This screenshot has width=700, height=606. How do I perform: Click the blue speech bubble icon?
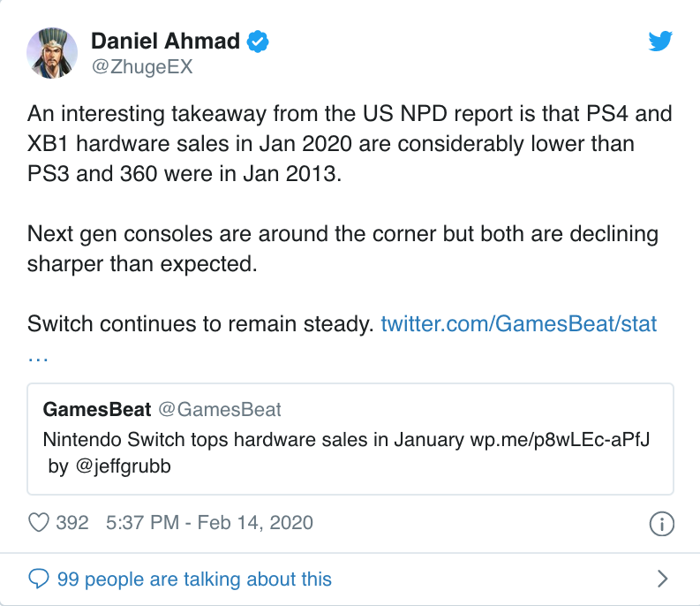(39, 579)
